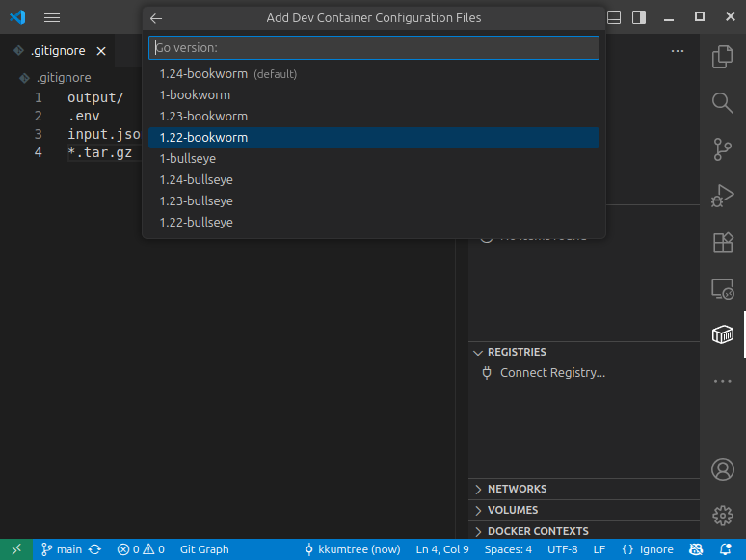Select 1.22-bookworm version
Screen dimensions: 746x560
pos(373,138)
